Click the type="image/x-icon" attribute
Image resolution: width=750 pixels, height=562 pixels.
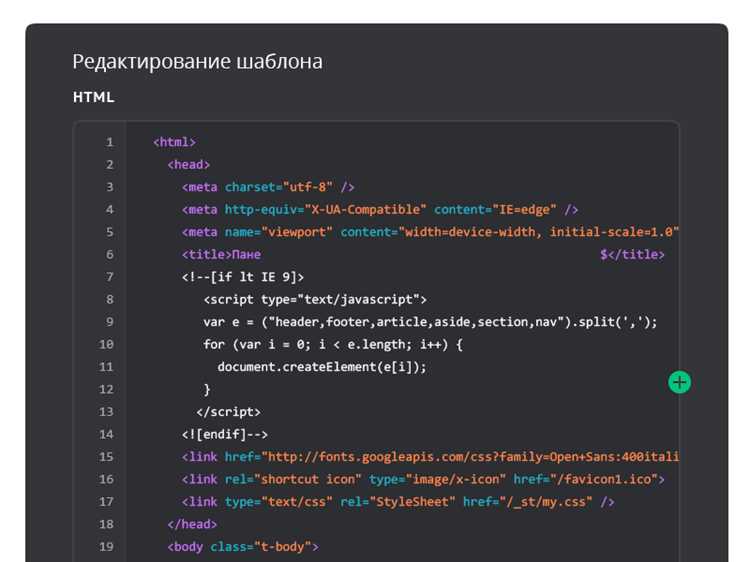click(x=437, y=479)
